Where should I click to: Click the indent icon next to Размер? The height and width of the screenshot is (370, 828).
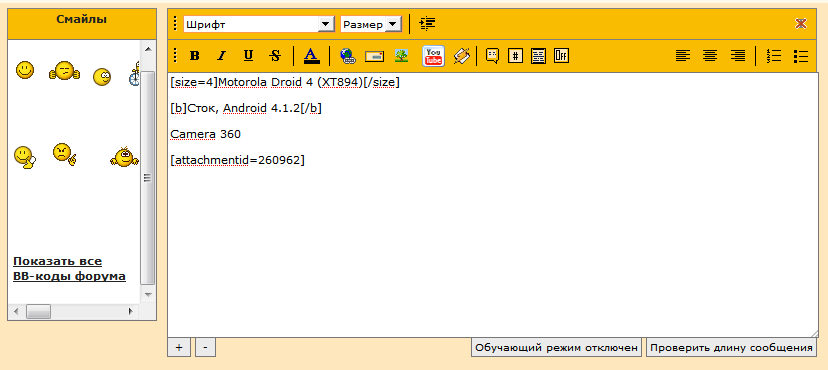427,24
